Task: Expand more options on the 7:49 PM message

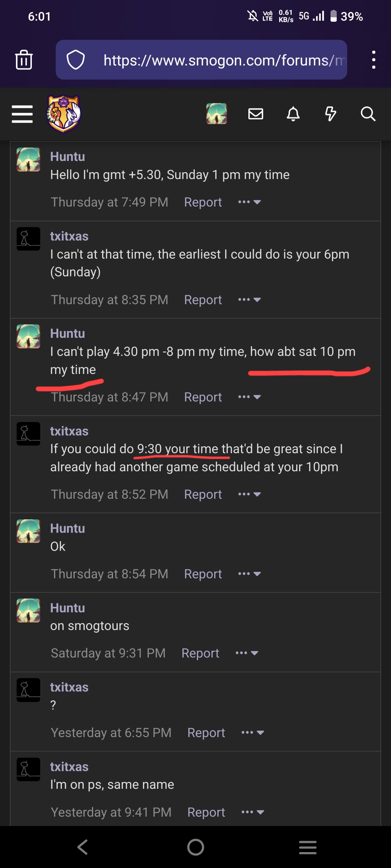Action: (249, 202)
